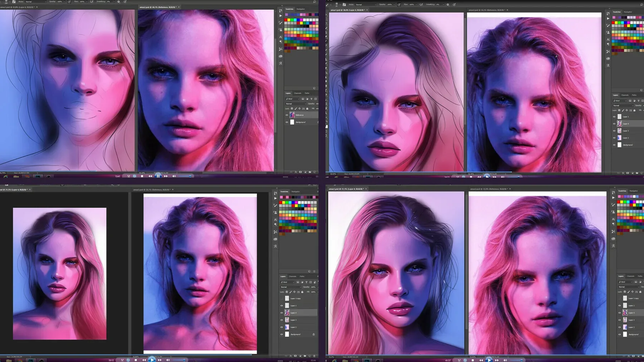Image resolution: width=644 pixels, height=362 pixels.
Task: Show the hidden Layer 1 copy
Action: point(282,298)
